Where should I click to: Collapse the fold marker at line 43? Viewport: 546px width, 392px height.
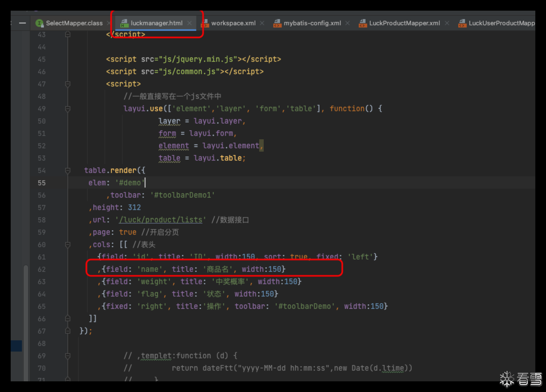tap(67, 34)
